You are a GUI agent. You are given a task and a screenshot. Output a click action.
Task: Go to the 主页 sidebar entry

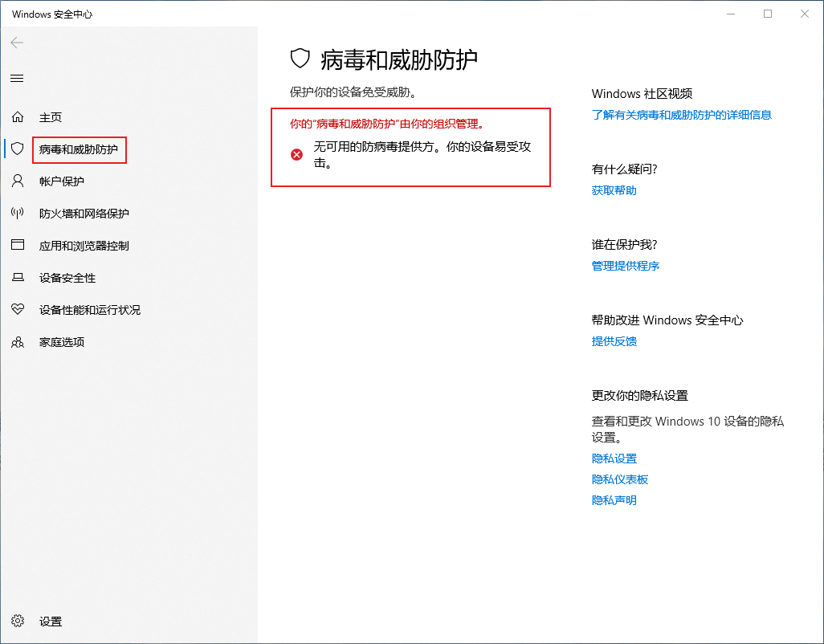128,117
